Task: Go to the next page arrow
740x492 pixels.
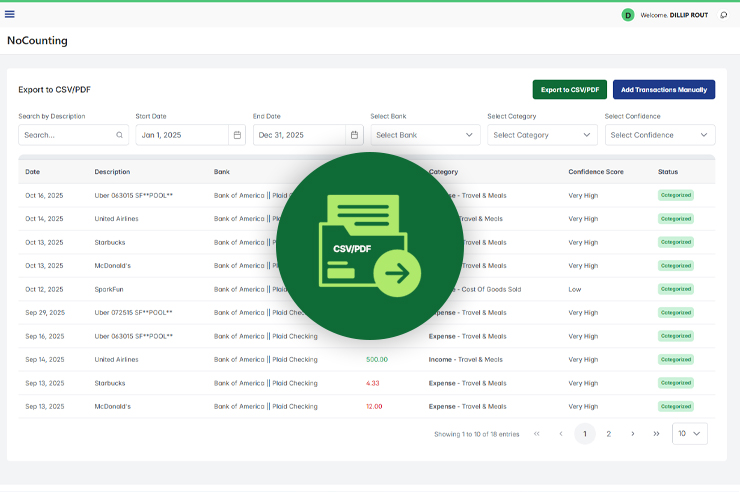Action: 633,434
